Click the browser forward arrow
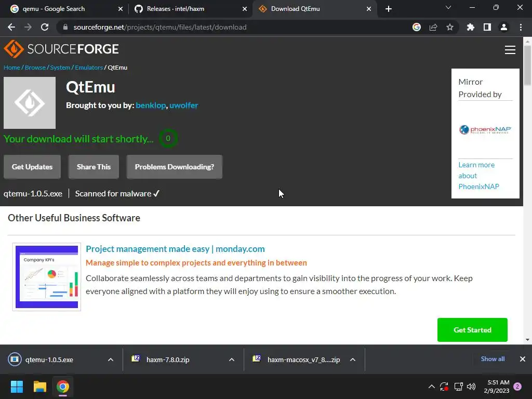 28,27
